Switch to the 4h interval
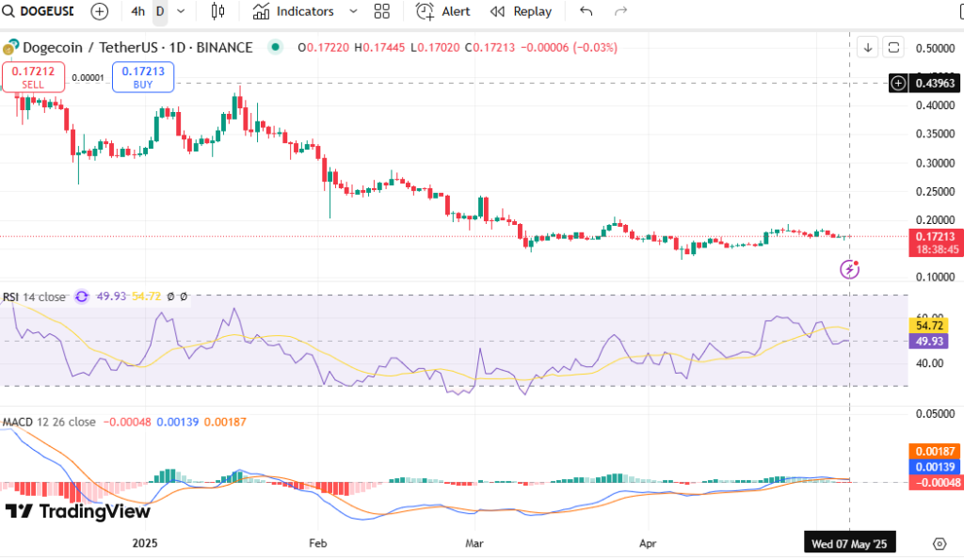This screenshot has width=964, height=560. 137,11
